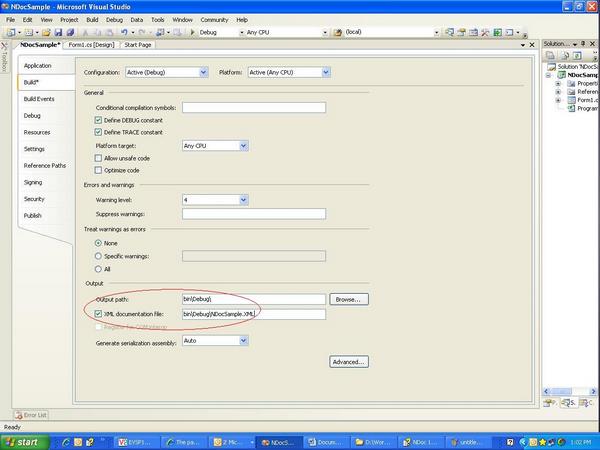The image size is (600, 450).
Task: Select the All warnings radio button
Action: click(98, 269)
